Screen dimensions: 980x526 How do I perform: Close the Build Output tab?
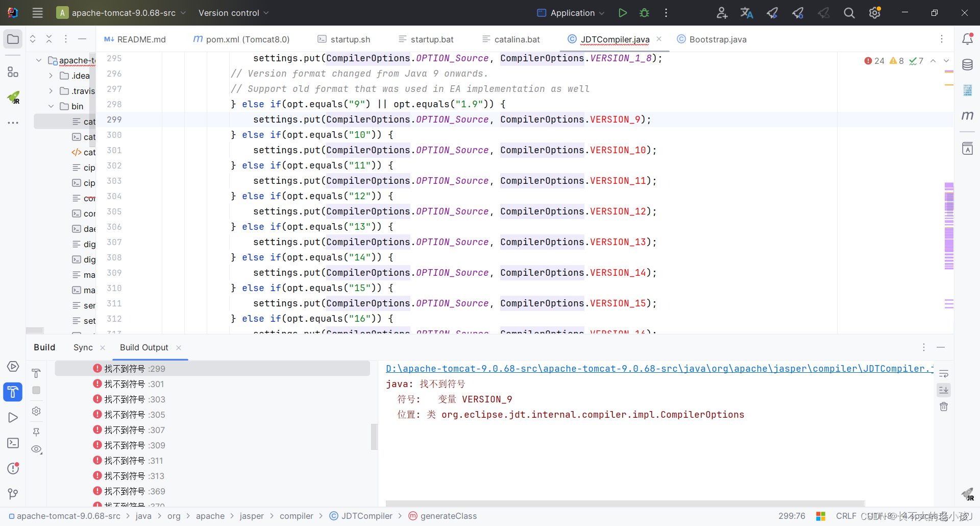tap(179, 347)
